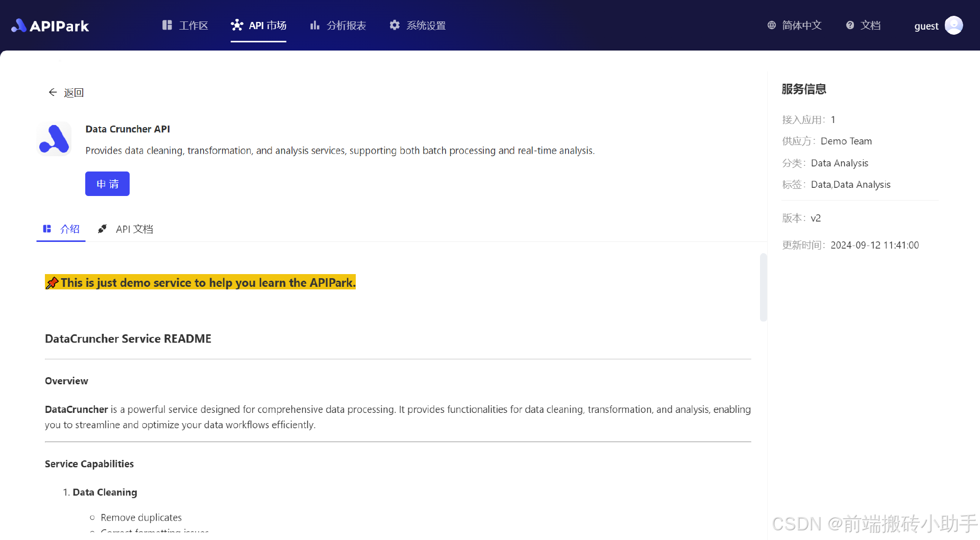Click the APIPark logo icon
Screen dimensions: 980x540
tap(18, 26)
